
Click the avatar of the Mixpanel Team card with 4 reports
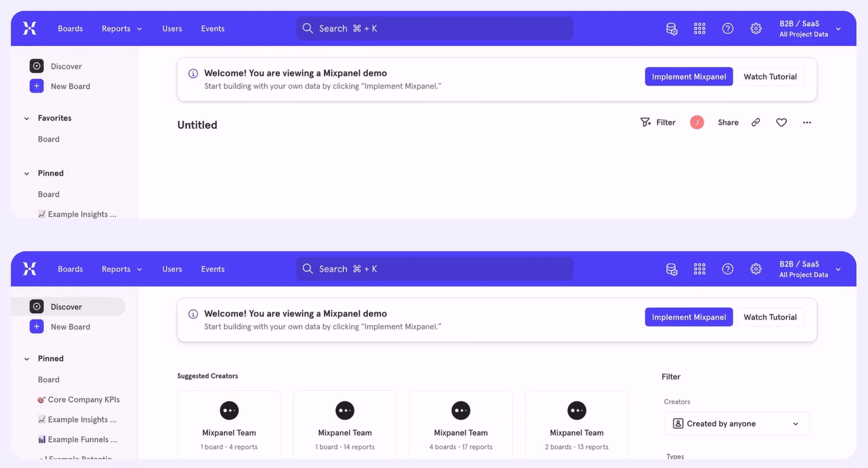pos(229,410)
